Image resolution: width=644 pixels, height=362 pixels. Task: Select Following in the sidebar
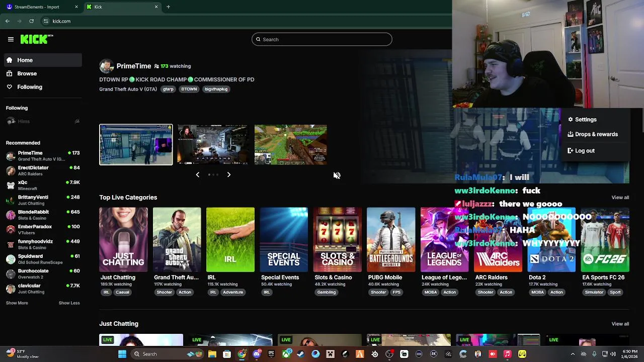pyautogui.click(x=43, y=87)
